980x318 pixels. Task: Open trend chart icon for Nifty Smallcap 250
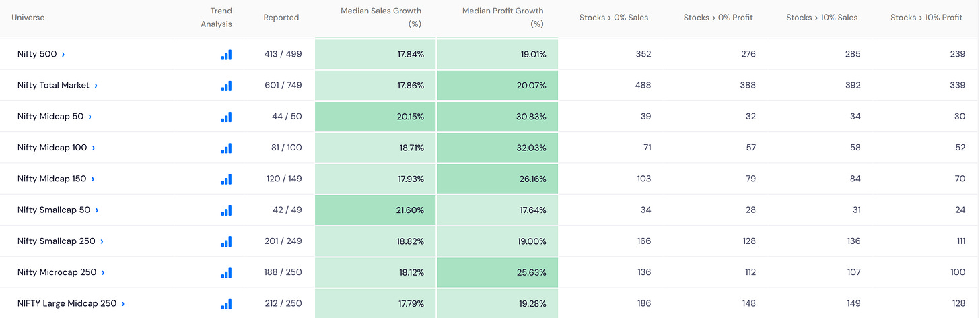click(226, 241)
